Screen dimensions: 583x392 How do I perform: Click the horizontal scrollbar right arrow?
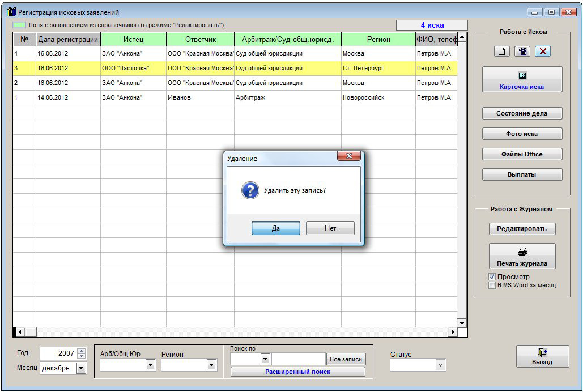453,332
